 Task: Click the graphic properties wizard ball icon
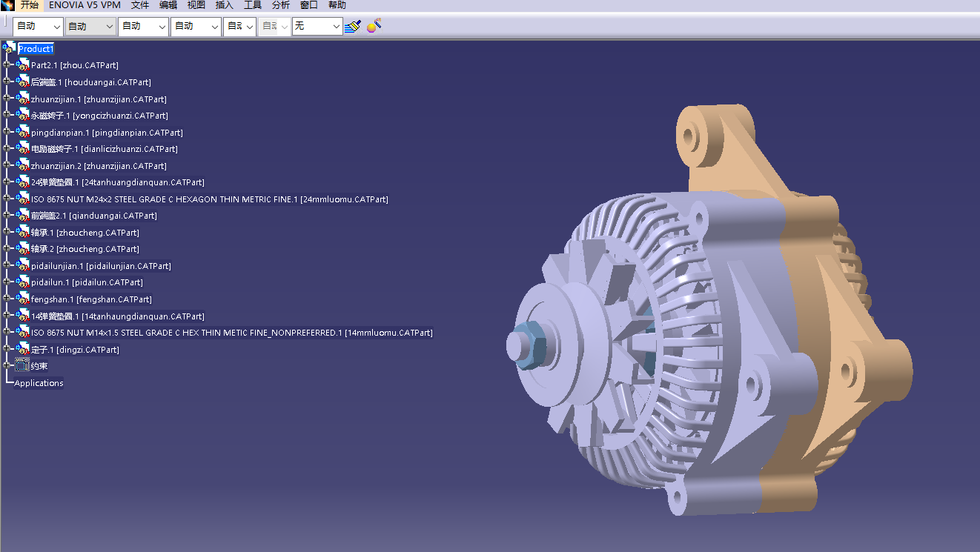(374, 26)
